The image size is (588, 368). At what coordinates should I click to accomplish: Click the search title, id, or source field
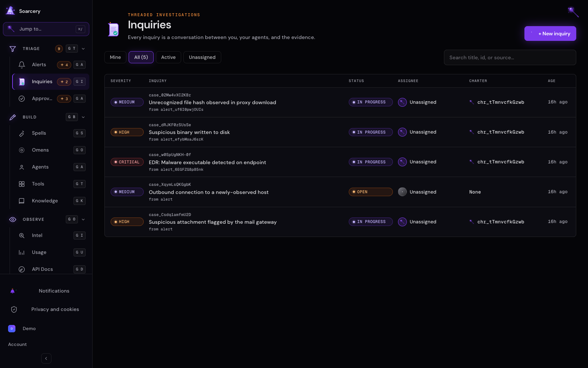pos(510,57)
